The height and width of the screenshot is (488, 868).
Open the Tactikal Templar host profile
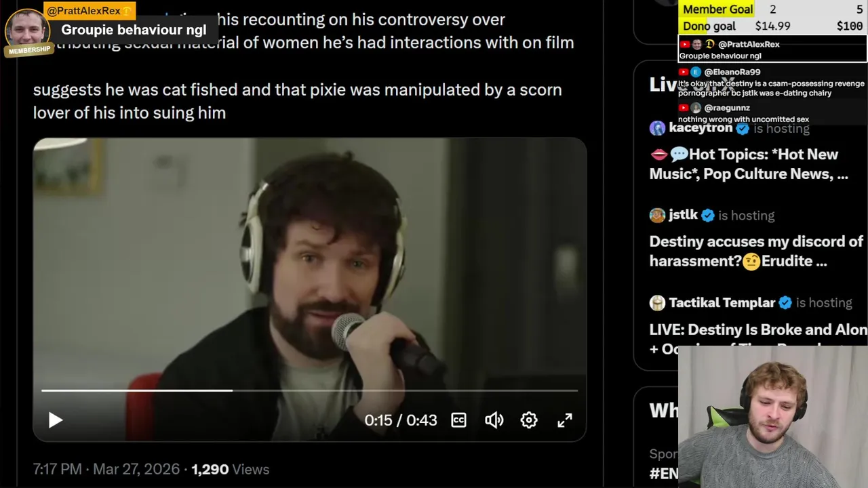click(x=722, y=302)
